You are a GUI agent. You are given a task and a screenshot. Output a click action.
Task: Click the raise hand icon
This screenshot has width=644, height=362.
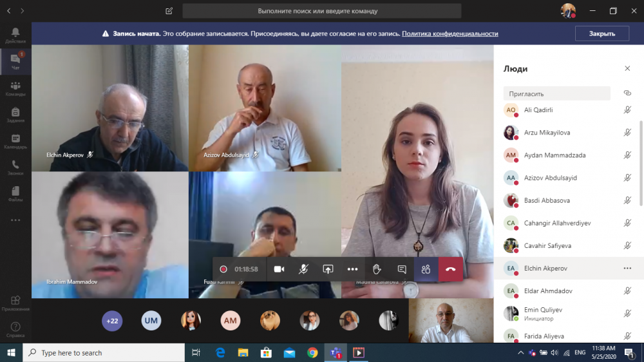coord(377,269)
